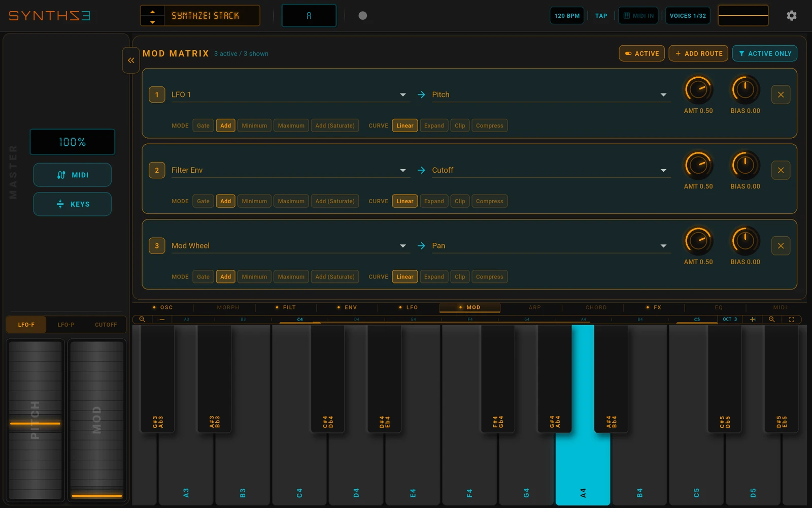Image resolution: width=812 pixels, height=508 pixels.
Task: Click arrow icon between Mod Wheel and Pan
Action: (x=421, y=246)
